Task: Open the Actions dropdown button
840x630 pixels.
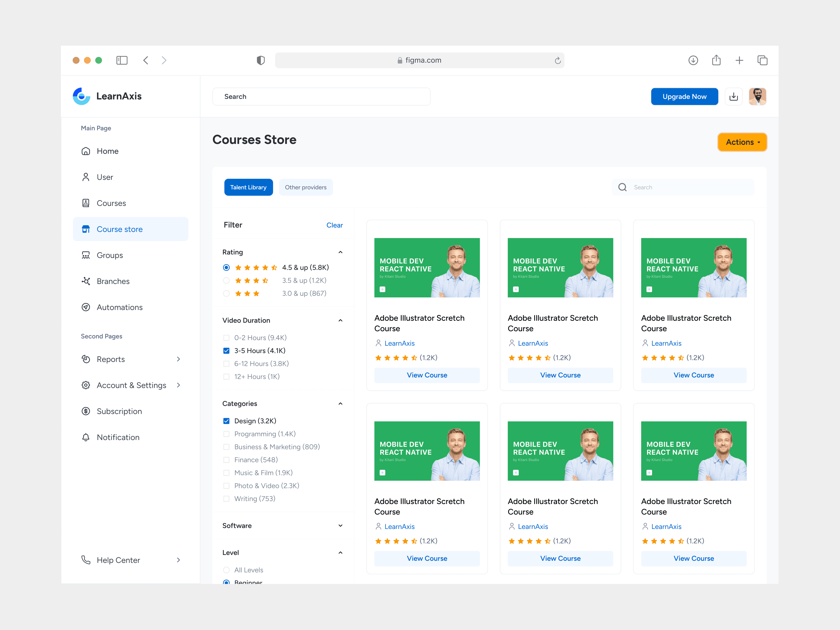Action: (x=742, y=142)
